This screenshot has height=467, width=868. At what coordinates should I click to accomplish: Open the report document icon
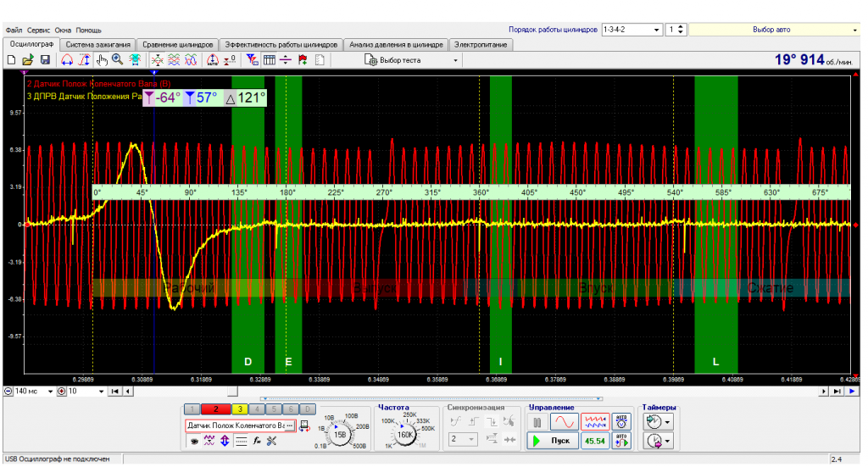pos(320,60)
